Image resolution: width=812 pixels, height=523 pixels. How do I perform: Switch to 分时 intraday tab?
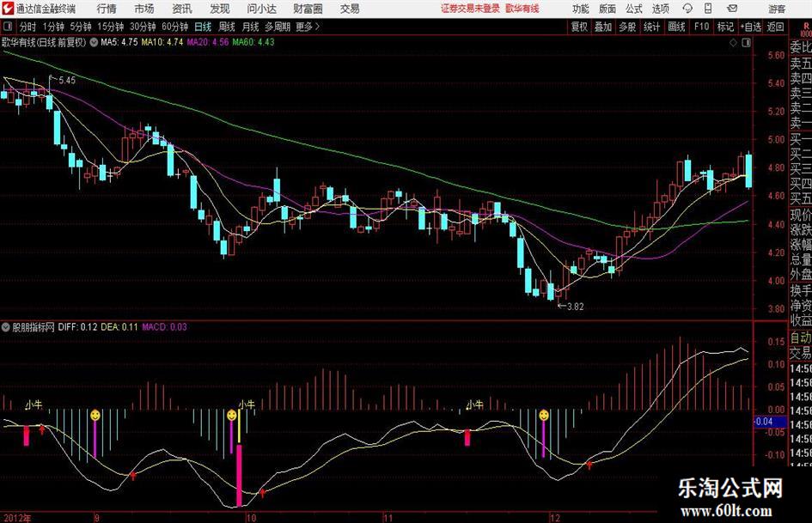coord(27,27)
